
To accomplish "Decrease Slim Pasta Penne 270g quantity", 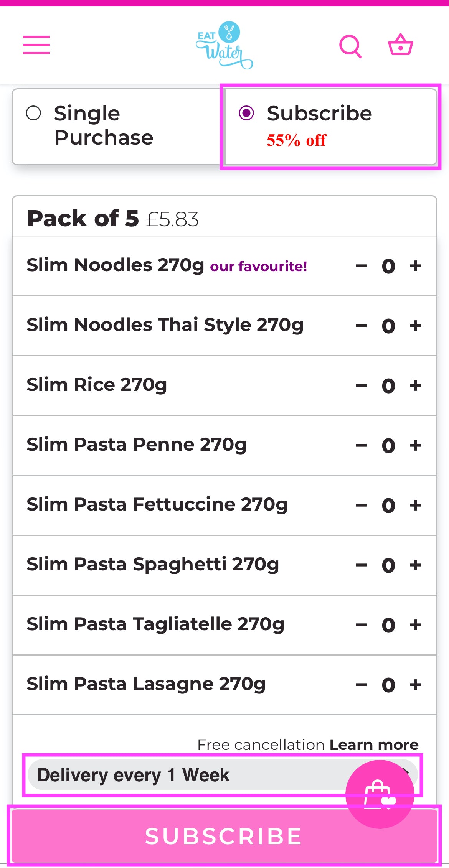I will click(x=362, y=445).
